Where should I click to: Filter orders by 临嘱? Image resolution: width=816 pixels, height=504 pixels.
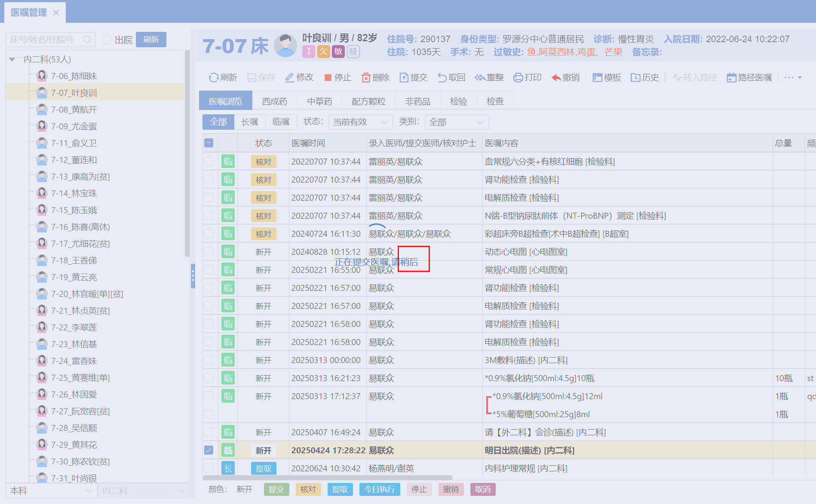click(x=281, y=122)
